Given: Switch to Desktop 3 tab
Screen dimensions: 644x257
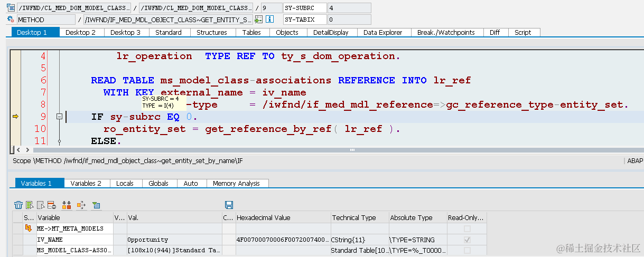Looking at the screenshot, I should click(126, 32).
